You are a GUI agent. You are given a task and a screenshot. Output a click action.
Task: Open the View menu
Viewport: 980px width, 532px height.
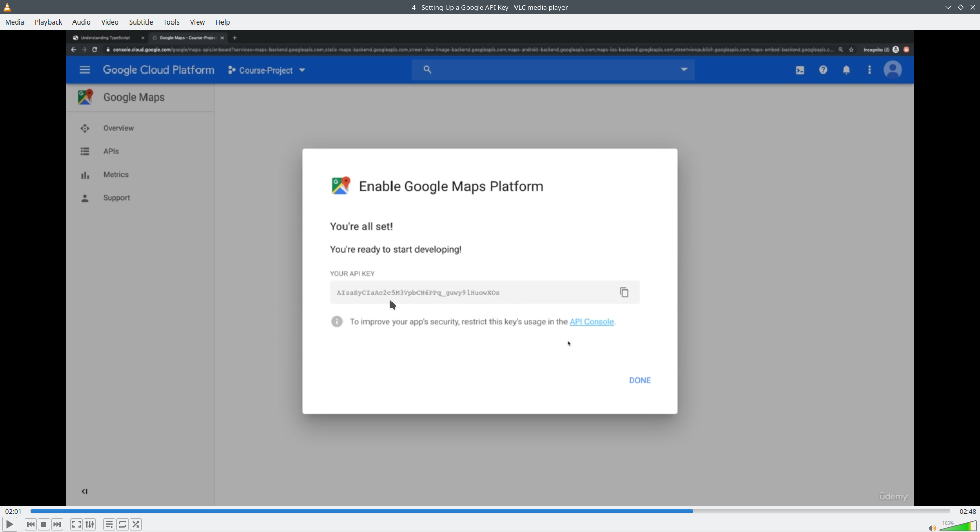pyautogui.click(x=198, y=22)
